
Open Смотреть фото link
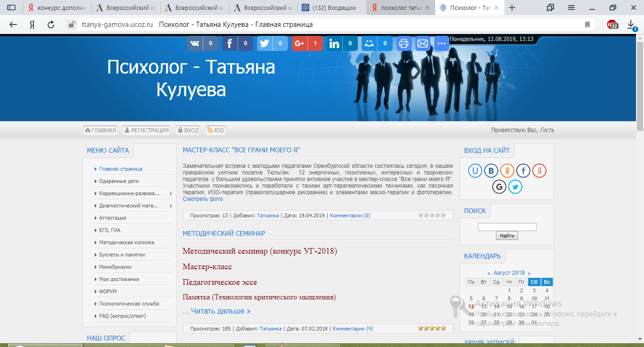203,199
